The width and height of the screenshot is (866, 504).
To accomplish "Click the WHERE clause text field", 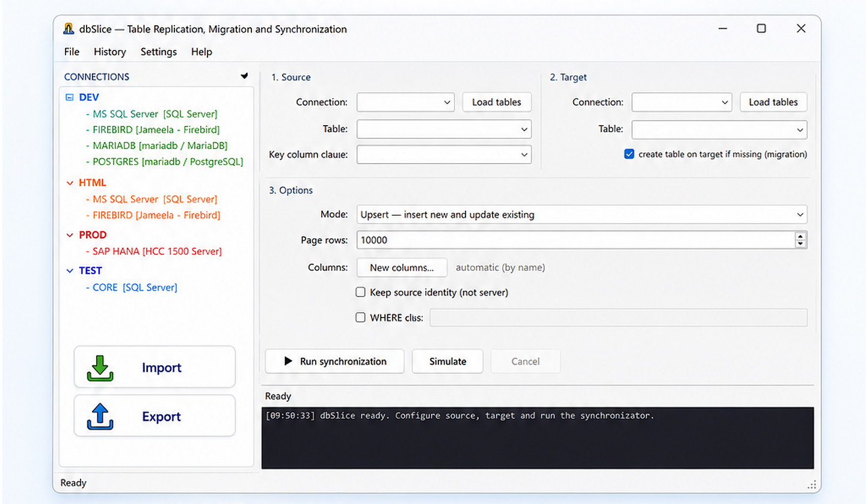I will (618, 318).
